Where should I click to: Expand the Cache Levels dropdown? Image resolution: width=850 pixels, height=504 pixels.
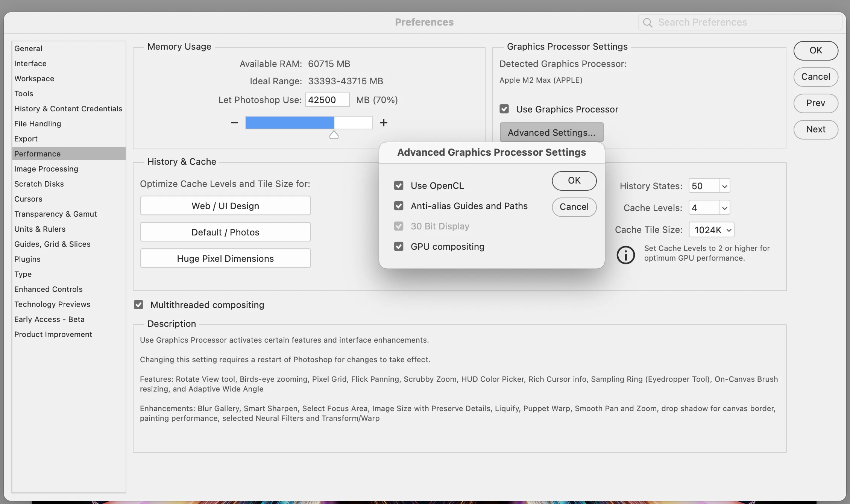(x=724, y=208)
